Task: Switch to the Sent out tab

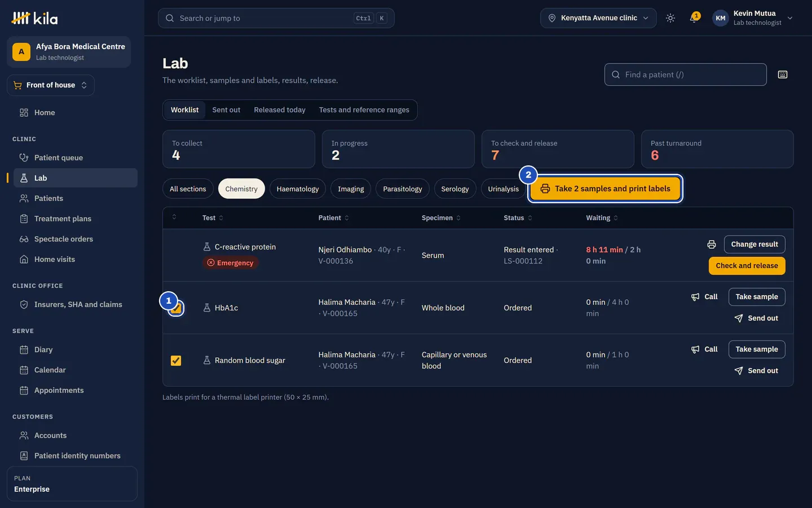Action: pos(226,110)
